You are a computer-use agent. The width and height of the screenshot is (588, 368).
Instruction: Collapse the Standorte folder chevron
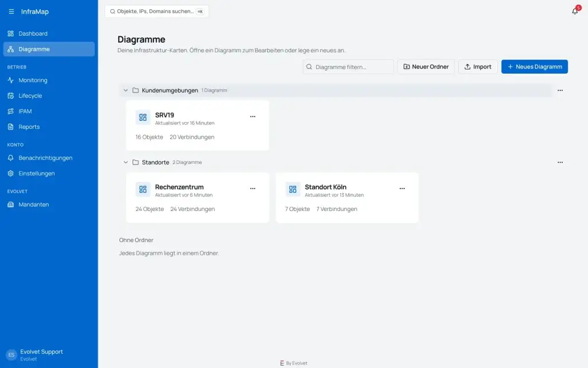click(126, 162)
